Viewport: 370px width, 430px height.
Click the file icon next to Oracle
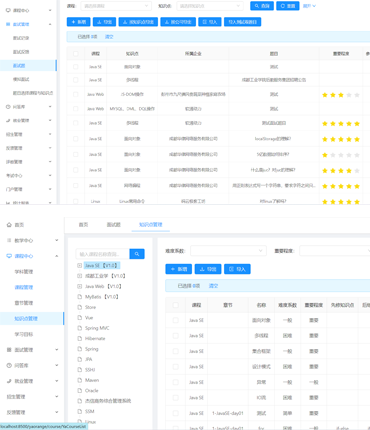pyautogui.click(x=79, y=390)
